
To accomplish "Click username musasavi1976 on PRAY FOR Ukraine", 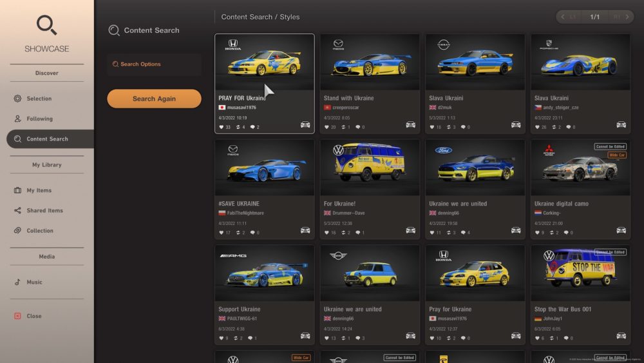I will [x=241, y=108].
